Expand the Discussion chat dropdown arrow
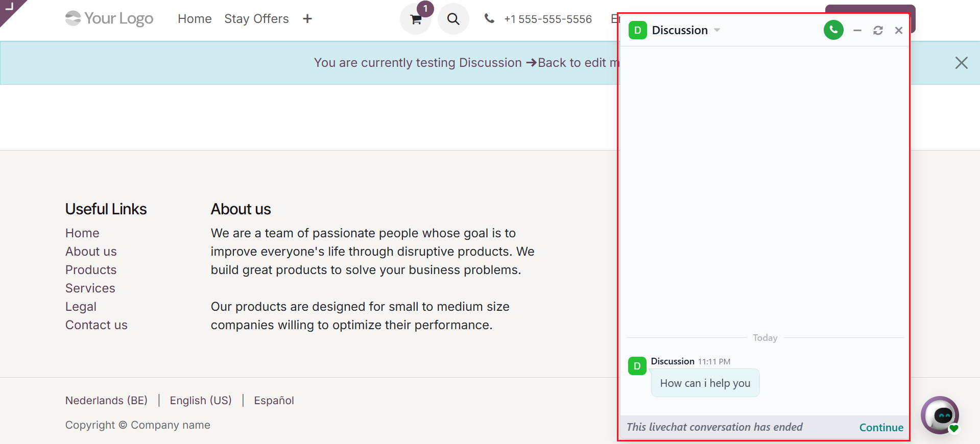This screenshot has width=980, height=444. tap(717, 30)
